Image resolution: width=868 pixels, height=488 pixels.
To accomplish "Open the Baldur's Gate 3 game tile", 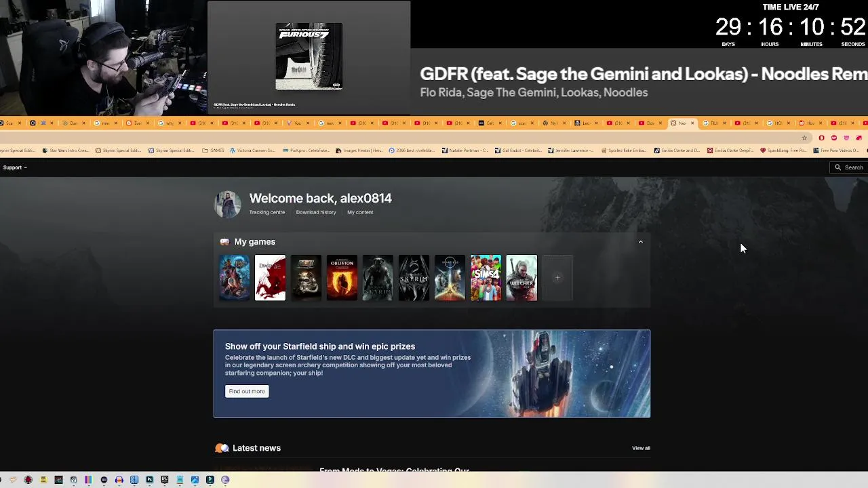I will 234,278.
